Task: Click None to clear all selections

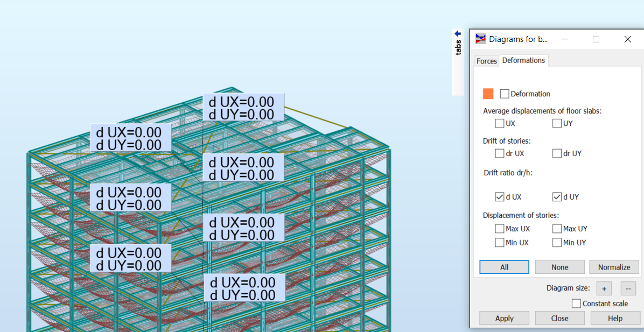Action: coord(559,266)
